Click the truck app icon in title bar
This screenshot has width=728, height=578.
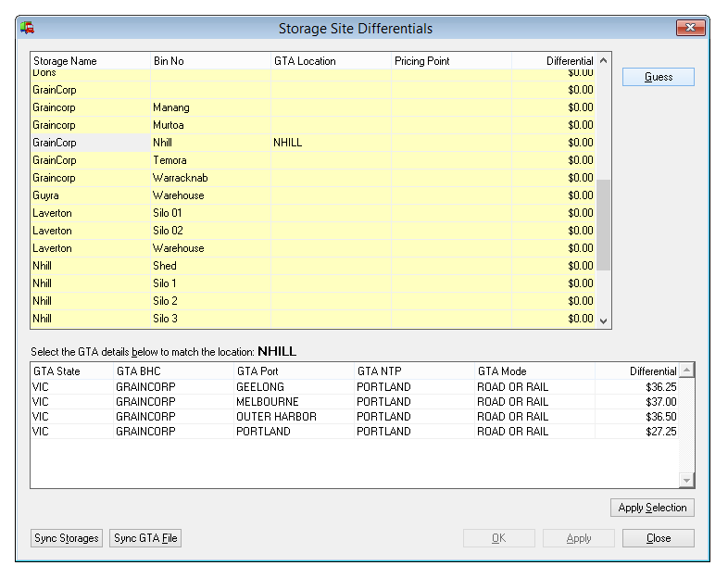pos(27,28)
